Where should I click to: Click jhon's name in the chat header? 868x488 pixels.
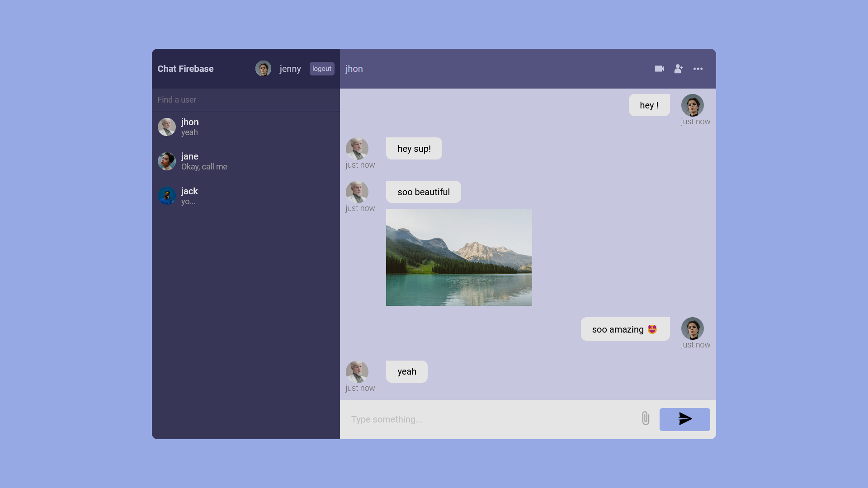click(x=354, y=69)
